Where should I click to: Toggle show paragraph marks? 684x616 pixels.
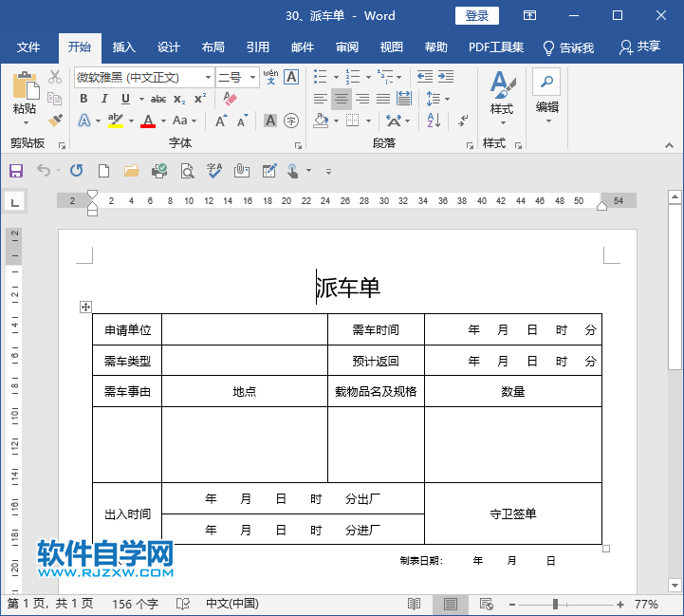(463, 121)
